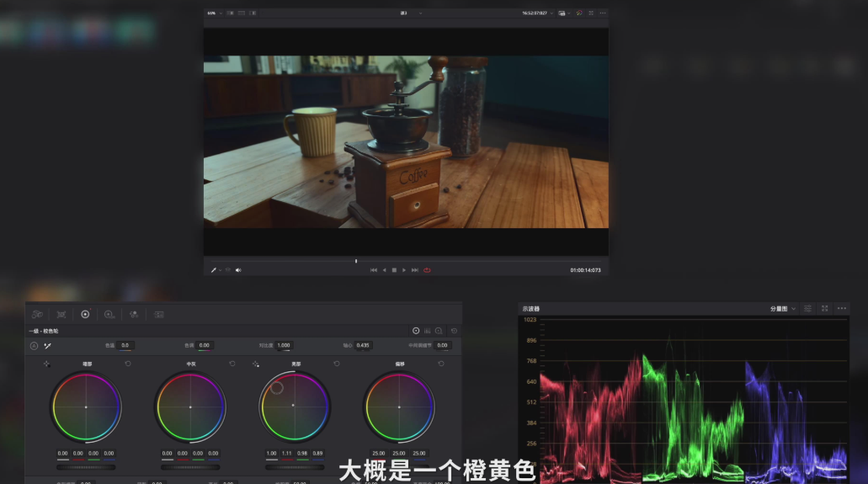The width and height of the screenshot is (868, 484).
Task: Open the scope type dropdown (分量图)
Action: [x=783, y=309]
